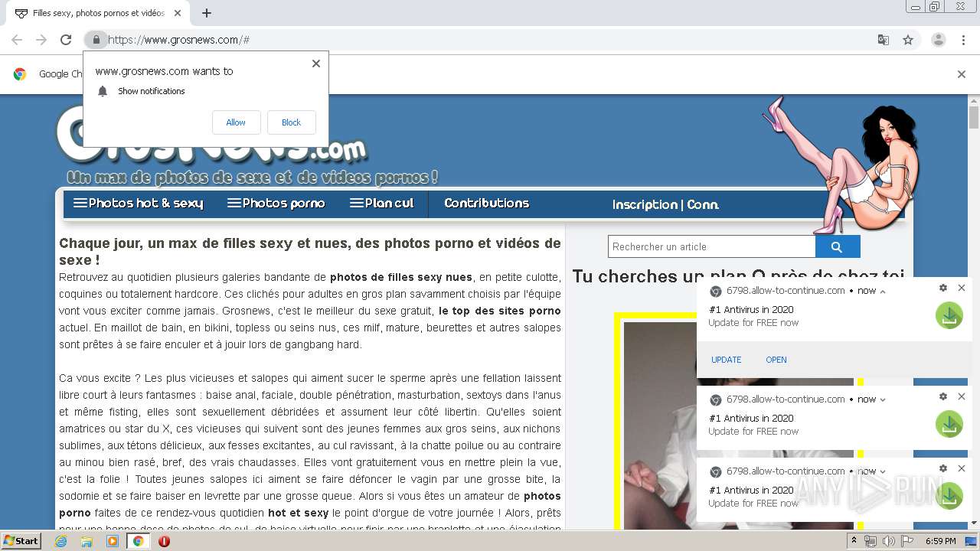Screen dimensions: 980x551
Task: Show hidden system tray icons
Action: tap(854, 541)
